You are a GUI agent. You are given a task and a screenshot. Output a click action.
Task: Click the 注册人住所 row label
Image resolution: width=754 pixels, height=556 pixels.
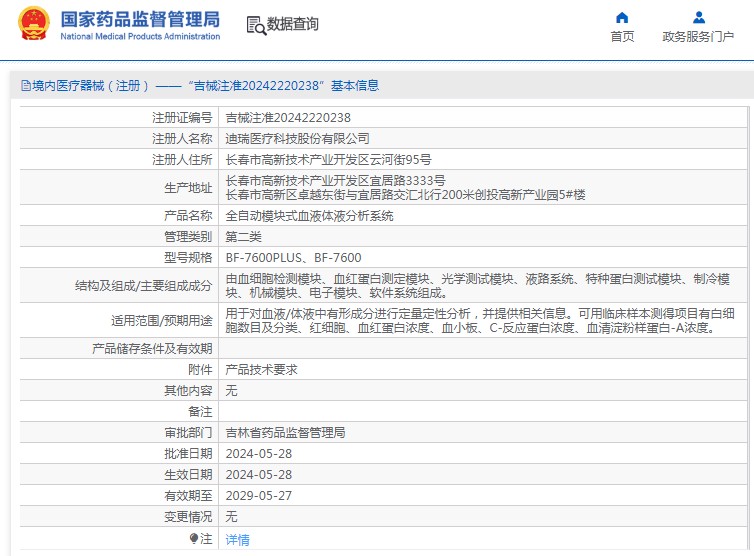tap(182, 160)
